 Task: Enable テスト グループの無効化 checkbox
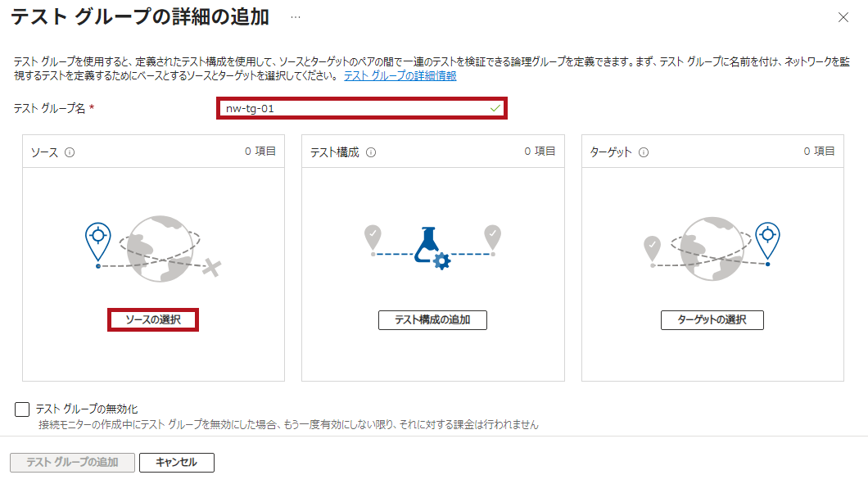tap(22, 409)
